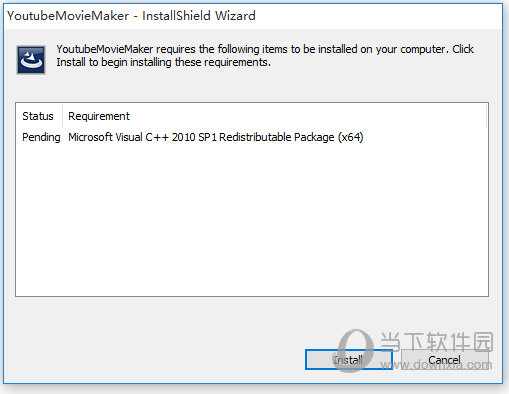Click the InstallShield Wizard words in title
The height and width of the screenshot is (394, 509).
pyautogui.click(x=199, y=16)
